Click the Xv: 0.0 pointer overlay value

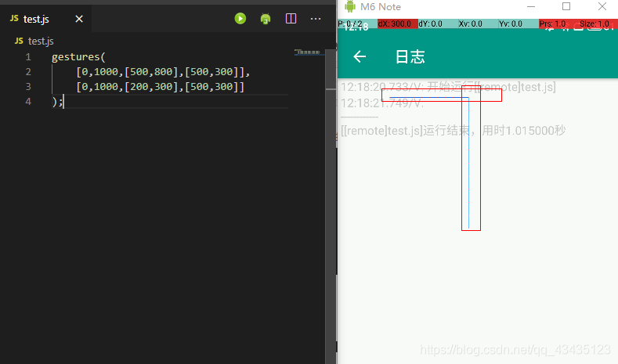470,23
